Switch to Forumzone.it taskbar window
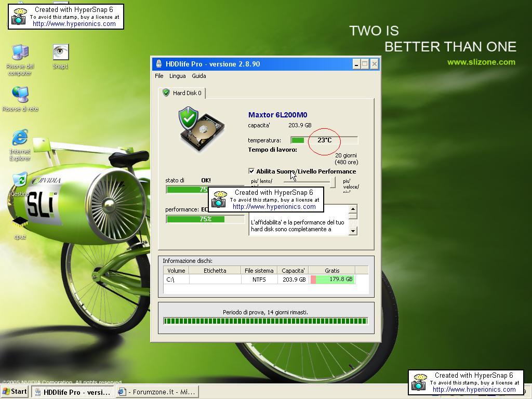 (x=157, y=392)
